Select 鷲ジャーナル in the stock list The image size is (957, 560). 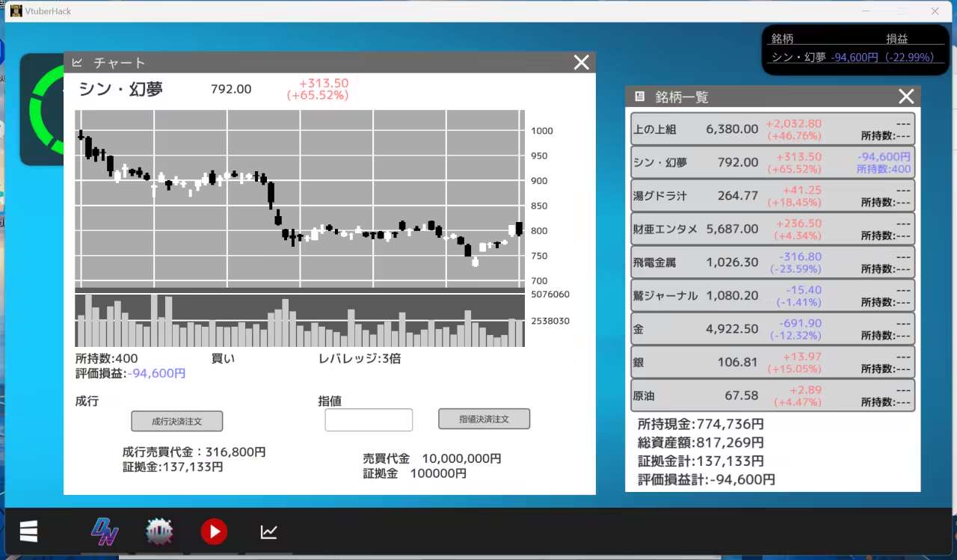[772, 295]
